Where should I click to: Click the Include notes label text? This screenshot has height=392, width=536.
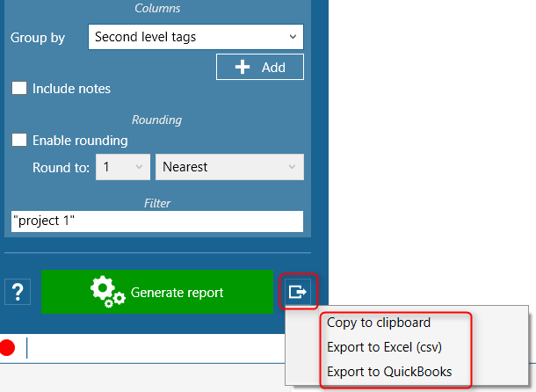[x=71, y=89]
